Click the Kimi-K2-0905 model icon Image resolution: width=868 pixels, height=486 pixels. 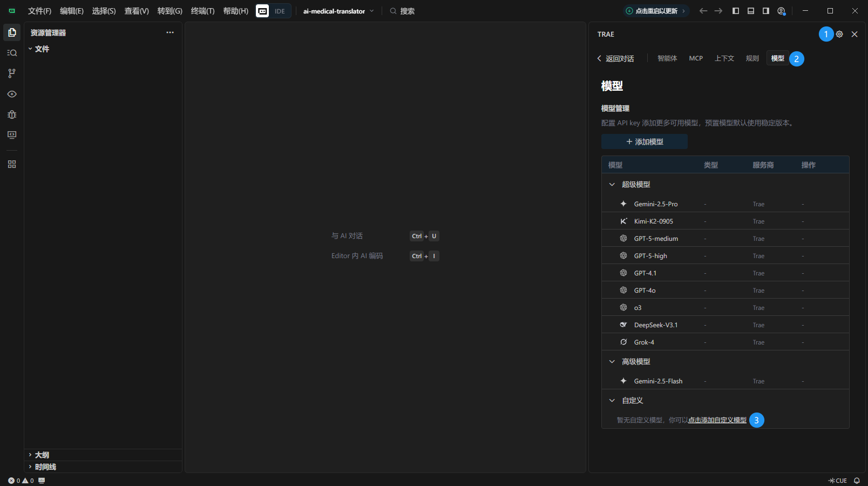click(623, 221)
